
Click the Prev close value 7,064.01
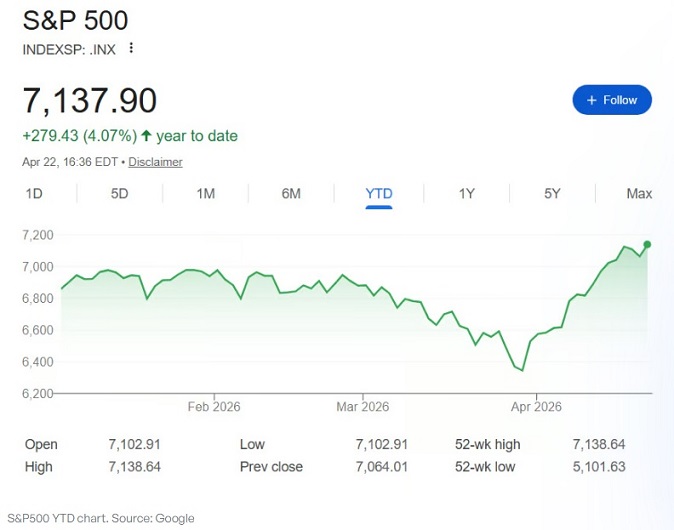point(383,466)
